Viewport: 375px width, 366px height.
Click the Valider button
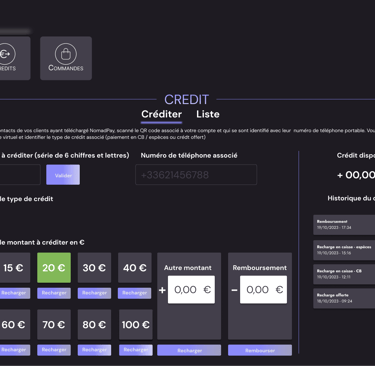[63, 175]
